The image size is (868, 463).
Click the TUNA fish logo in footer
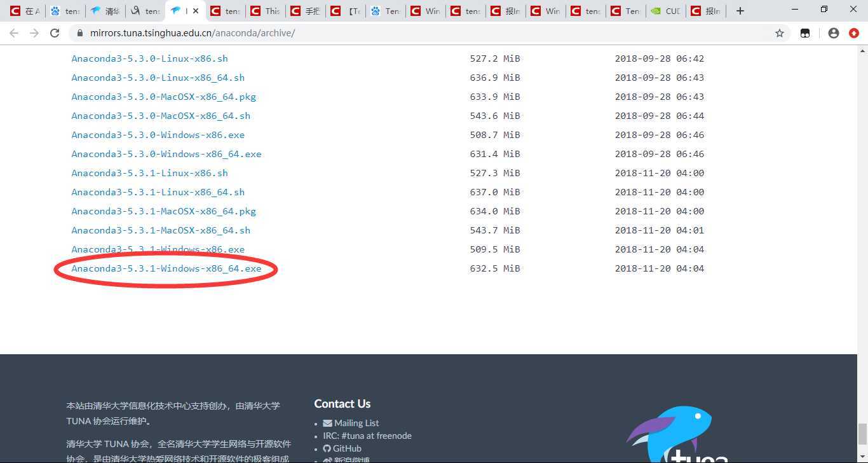(675, 434)
